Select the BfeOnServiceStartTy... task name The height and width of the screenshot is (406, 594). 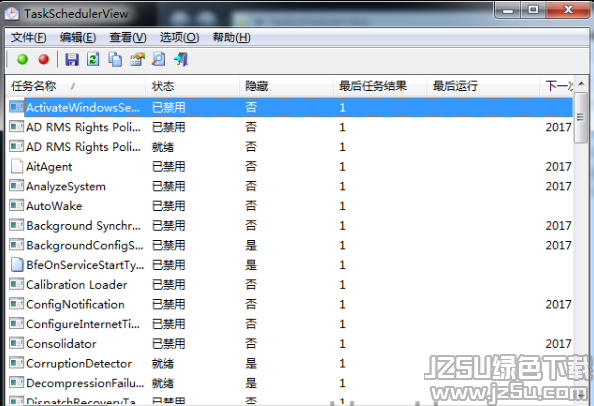[85, 265]
